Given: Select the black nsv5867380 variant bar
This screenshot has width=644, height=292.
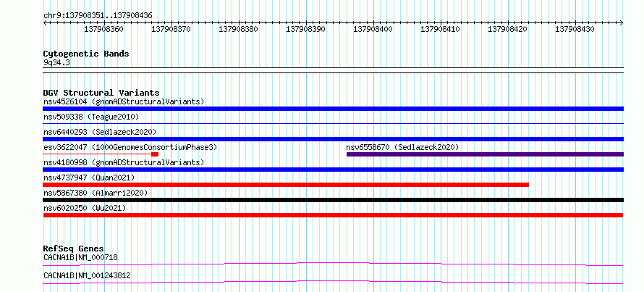Looking at the screenshot, I should pyautogui.click(x=333, y=200).
